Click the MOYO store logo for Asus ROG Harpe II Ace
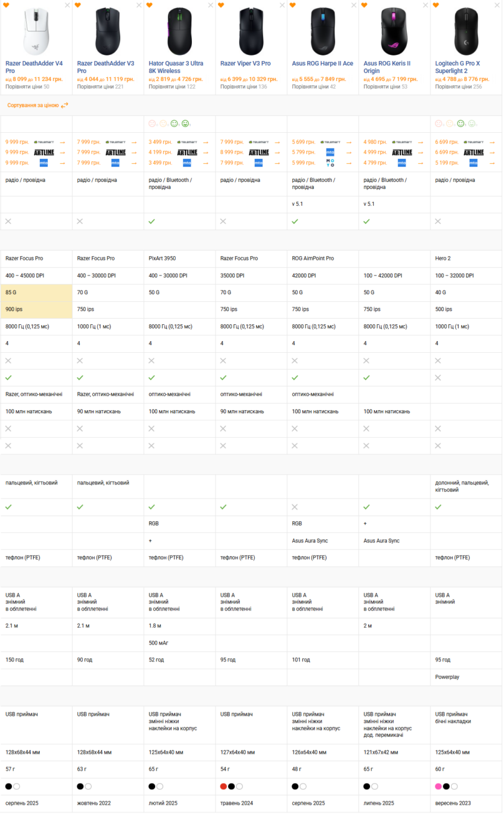Viewport: 504px width, 816px height. pos(330,162)
